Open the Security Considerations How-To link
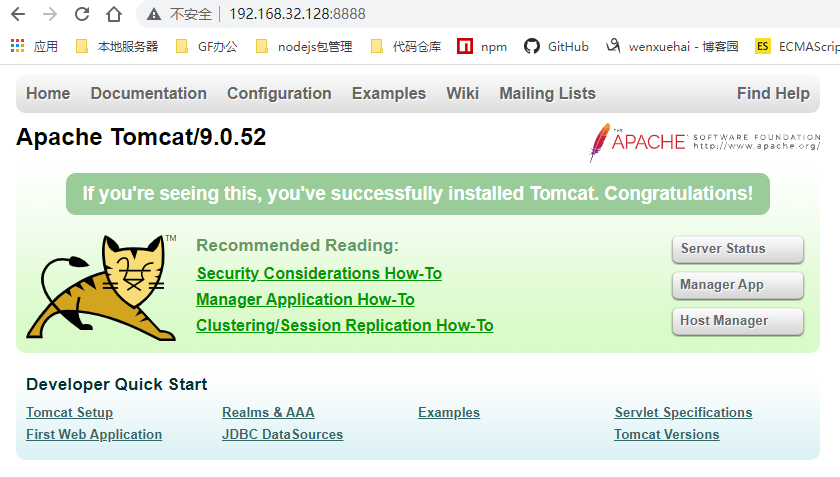The image size is (840, 477). tap(319, 273)
